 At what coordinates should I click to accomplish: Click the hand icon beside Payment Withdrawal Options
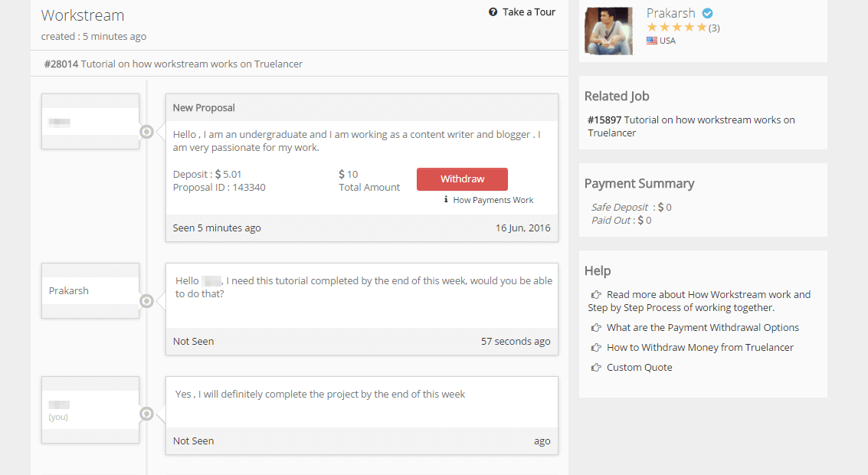click(x=596, y=328)
